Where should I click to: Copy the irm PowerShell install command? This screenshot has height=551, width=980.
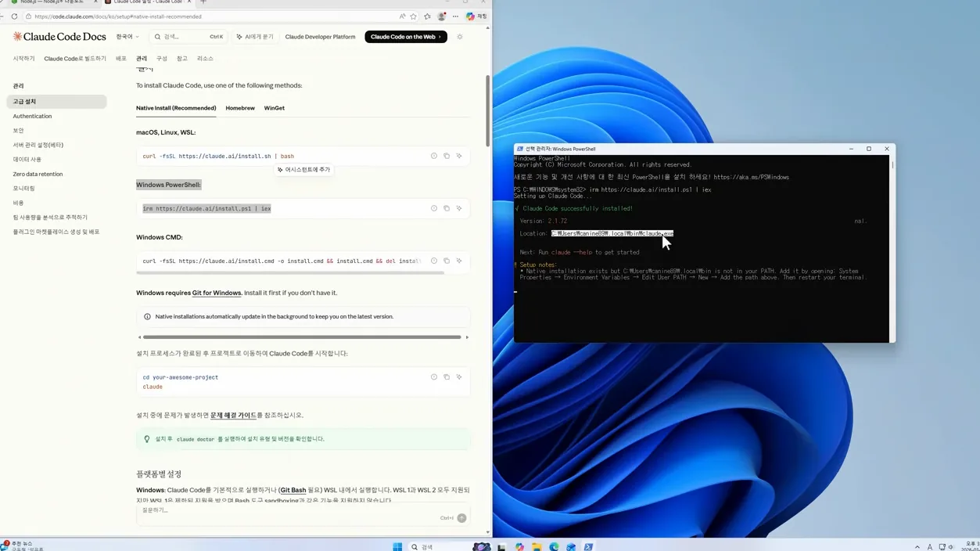point(447,208)
